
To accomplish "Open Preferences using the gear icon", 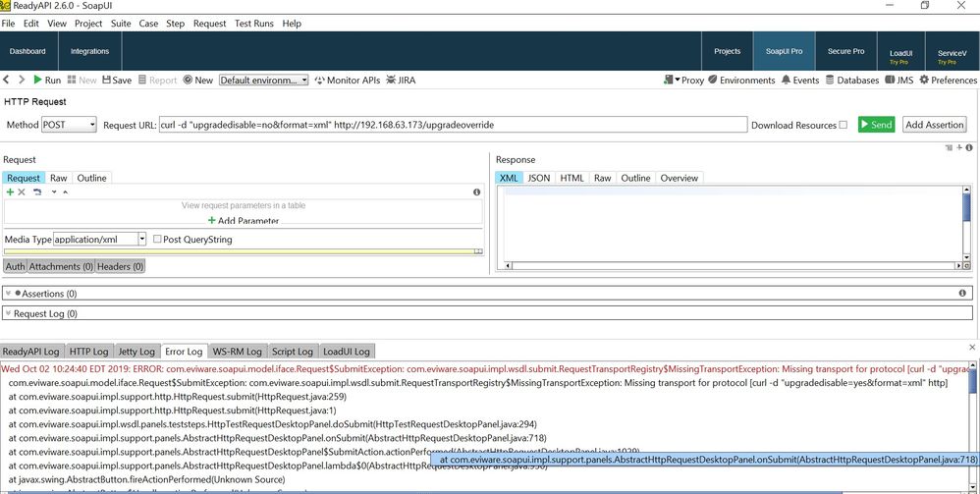I will tap(923, 81).
